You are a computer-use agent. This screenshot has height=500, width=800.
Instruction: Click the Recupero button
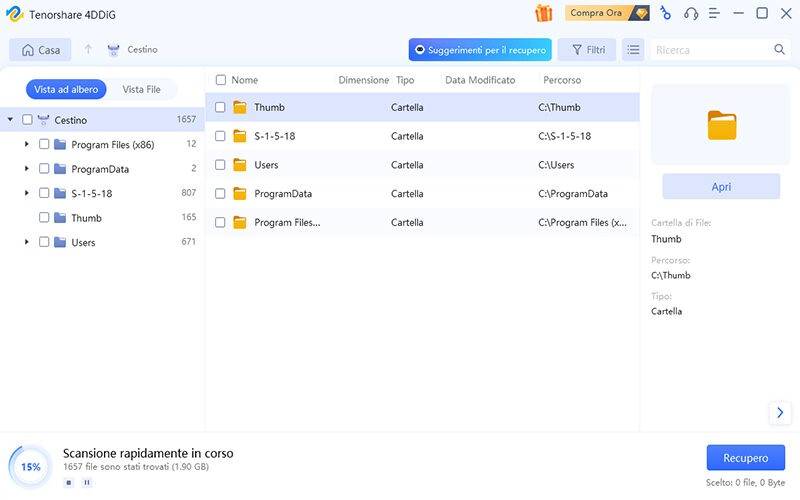(x=745, y=458)
